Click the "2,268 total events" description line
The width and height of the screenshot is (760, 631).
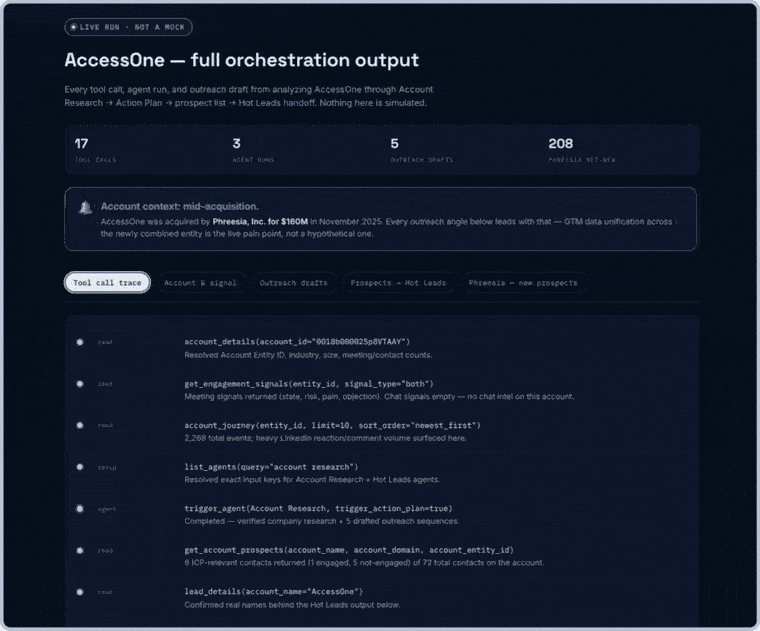pyautogui.click(x=325, y=438)
